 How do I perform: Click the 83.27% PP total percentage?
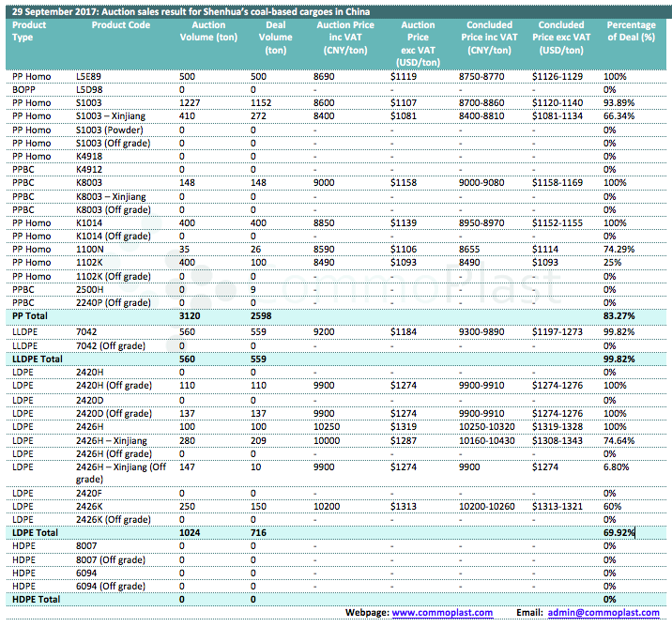(x=620, y=318)
